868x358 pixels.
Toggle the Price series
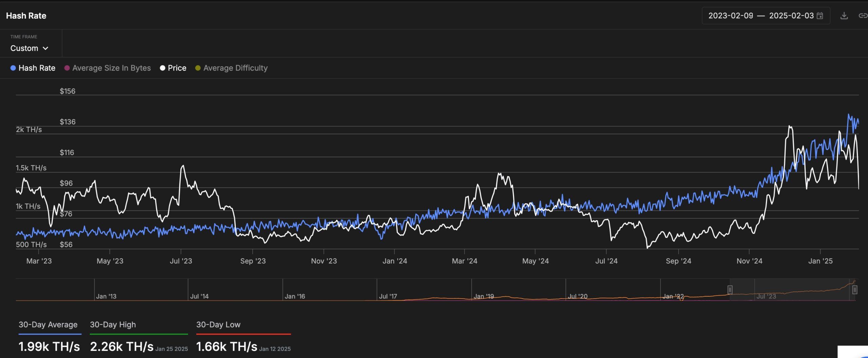pyautogui.click(x=173, y=68)
